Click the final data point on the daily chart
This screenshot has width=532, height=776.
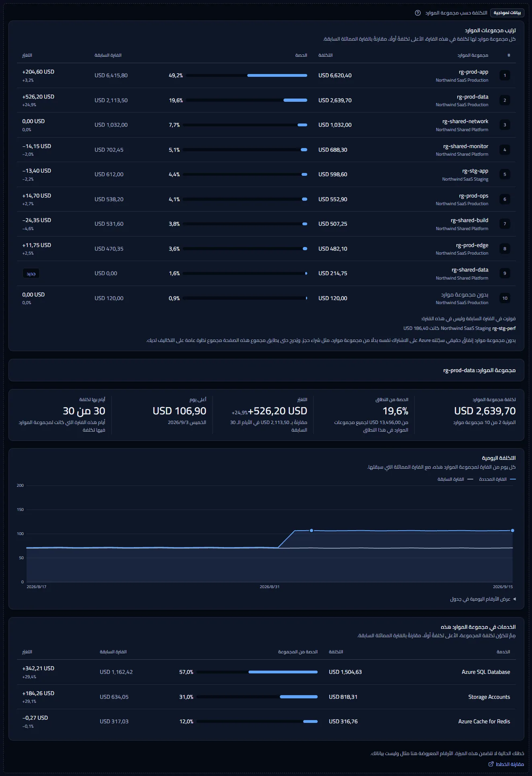(512, 531)
